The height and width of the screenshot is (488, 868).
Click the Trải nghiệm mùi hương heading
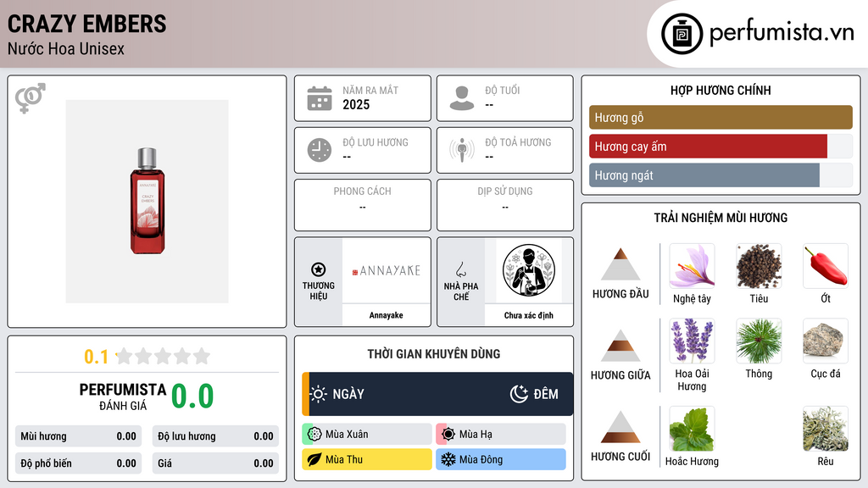(721, 218)
